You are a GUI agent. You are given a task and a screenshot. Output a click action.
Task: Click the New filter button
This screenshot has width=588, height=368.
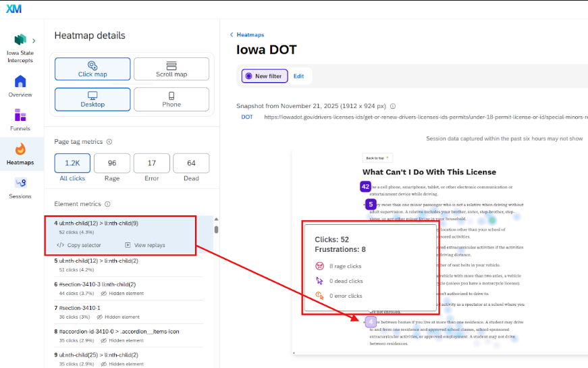pyautogui.click(x=265, y=76)
